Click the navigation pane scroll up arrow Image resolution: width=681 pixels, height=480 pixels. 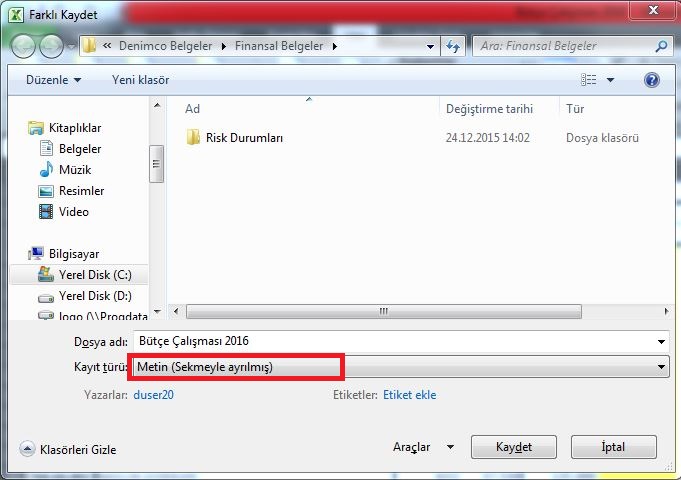[157, 105]
